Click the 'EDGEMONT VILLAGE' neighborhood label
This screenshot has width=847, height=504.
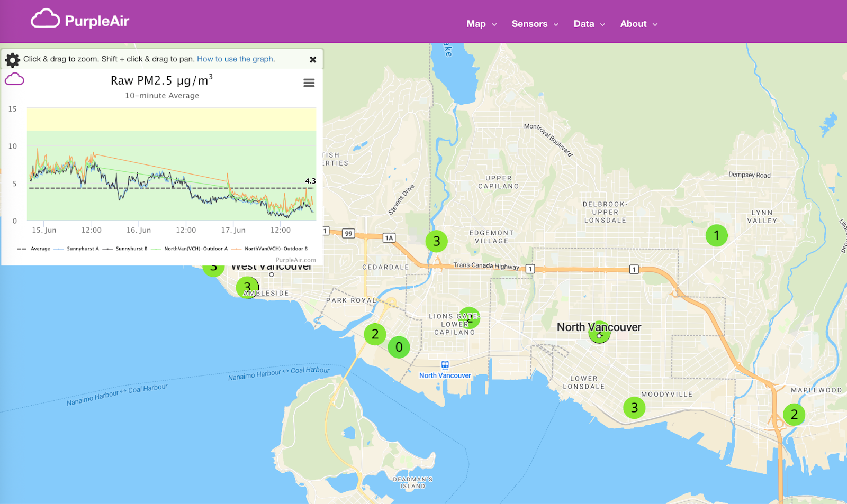click(492, 237)
